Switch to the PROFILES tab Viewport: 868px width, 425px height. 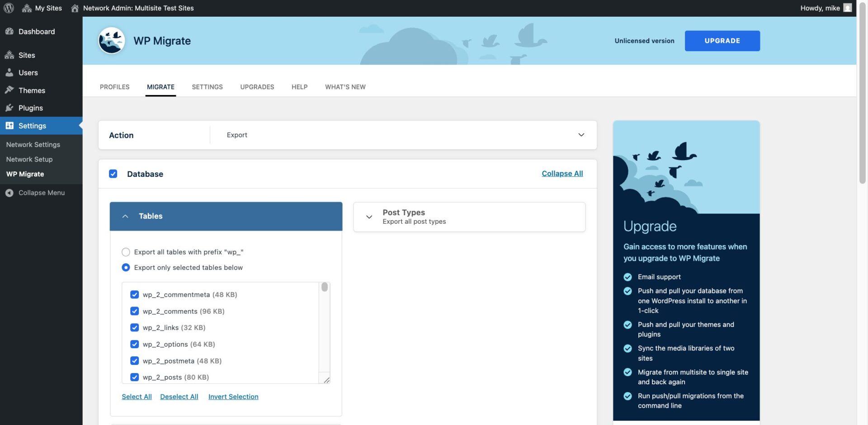(114, 87)
